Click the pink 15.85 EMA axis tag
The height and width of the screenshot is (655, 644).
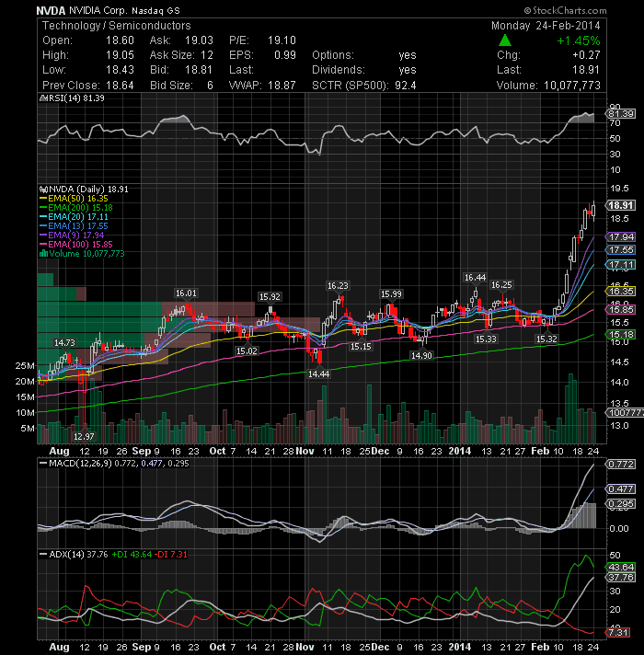(x=621, y=309)
